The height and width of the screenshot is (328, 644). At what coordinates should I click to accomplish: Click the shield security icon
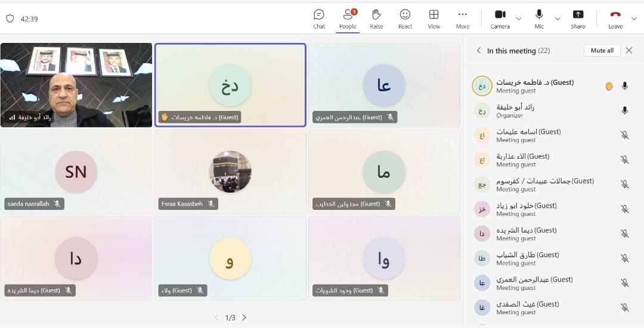click(10, 18)
